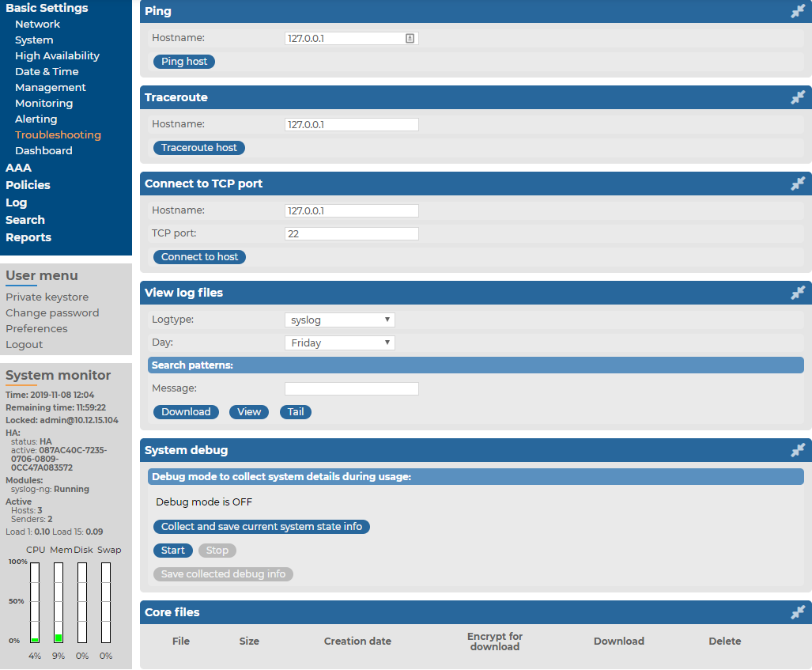Click the Download column header in Core files
Screen dimensions: 812x670
pyautogui.click(x=619, y=642)
